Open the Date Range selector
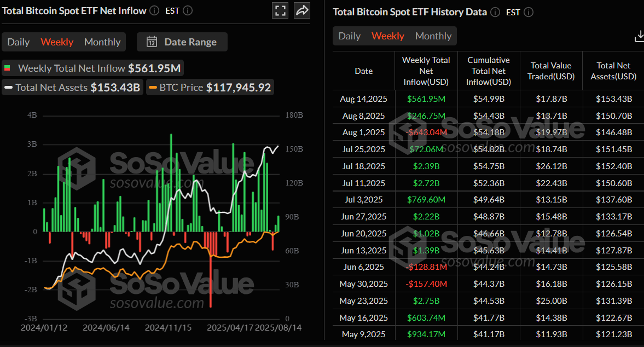 click(182, 42)
